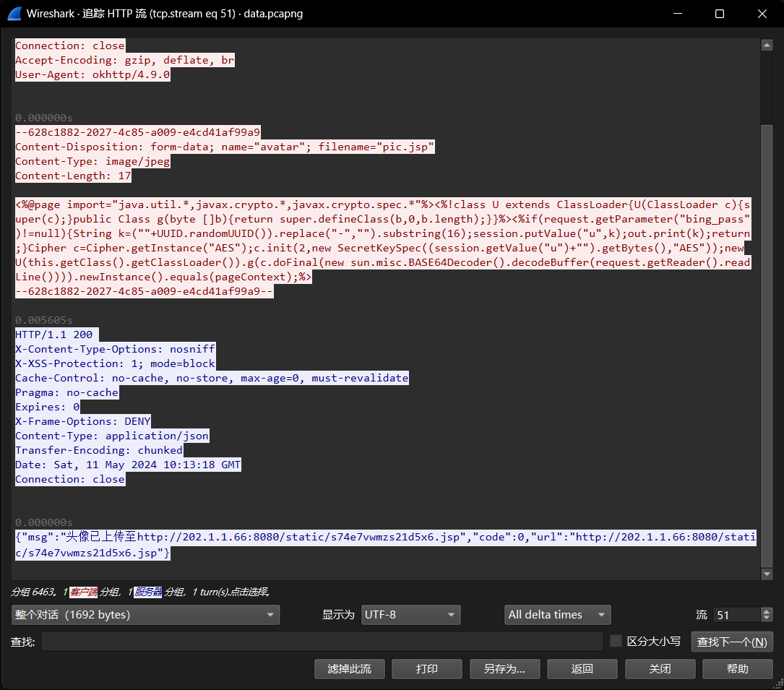Click the stream number field showing 51
This screenshot has height=690, width=784.
[x=737, y=615]
